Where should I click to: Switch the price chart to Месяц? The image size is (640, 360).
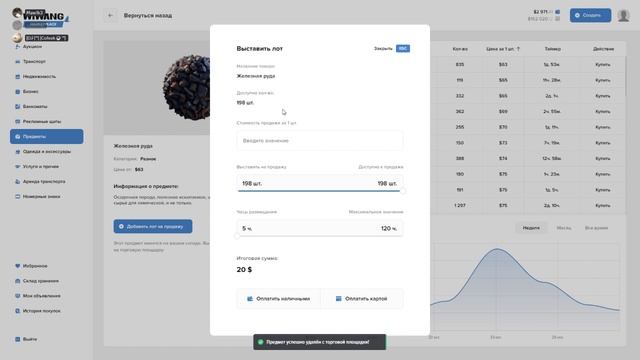pyautogui.click(x=564, y=228)
